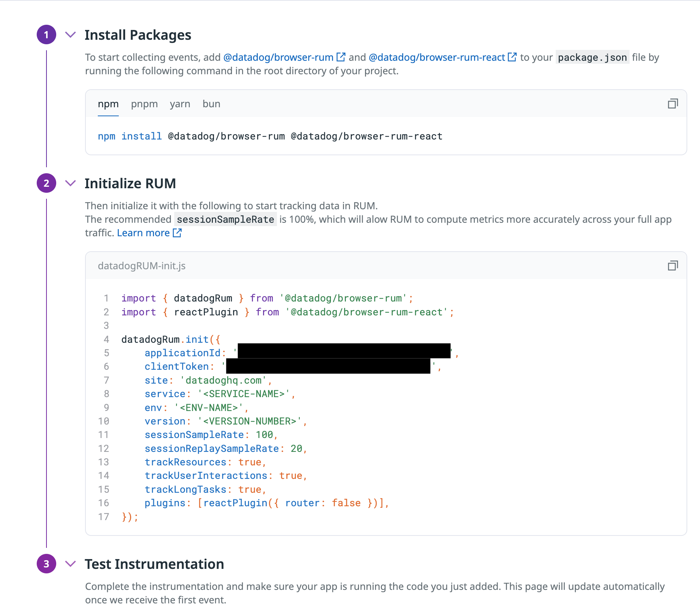Collapse the Install Packages section
Screen dimensions: 700x606
70,35
